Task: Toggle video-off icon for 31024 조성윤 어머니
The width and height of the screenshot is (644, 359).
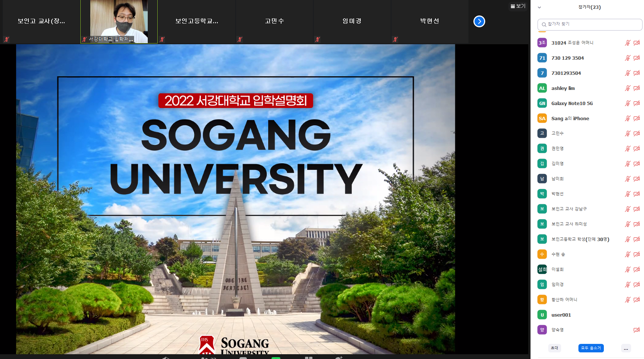Action: 637,43
